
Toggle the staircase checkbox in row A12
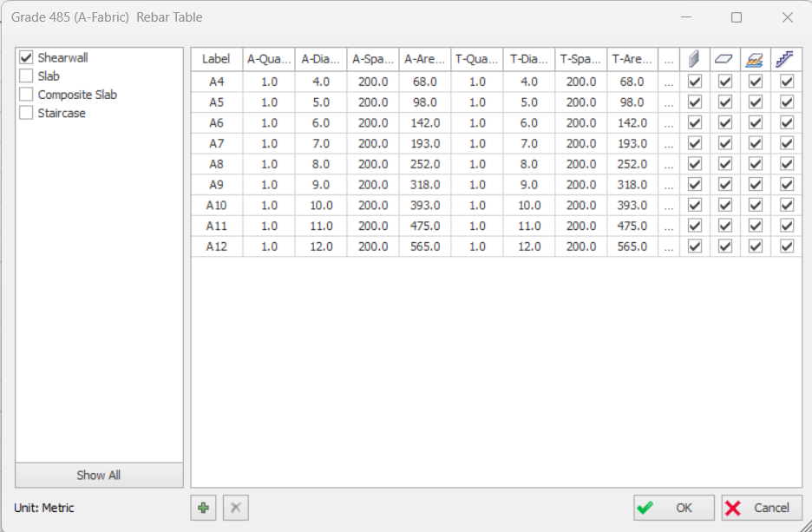tap(787, 246)
